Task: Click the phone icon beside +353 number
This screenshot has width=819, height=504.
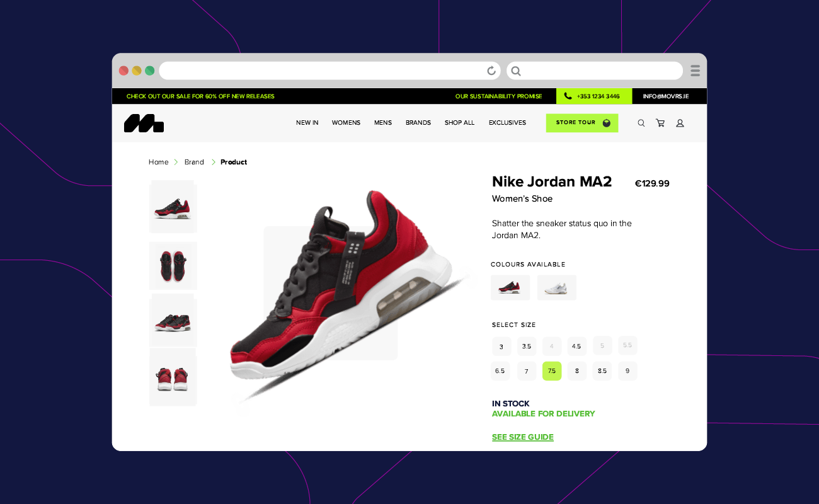Action: click(568, 96)
